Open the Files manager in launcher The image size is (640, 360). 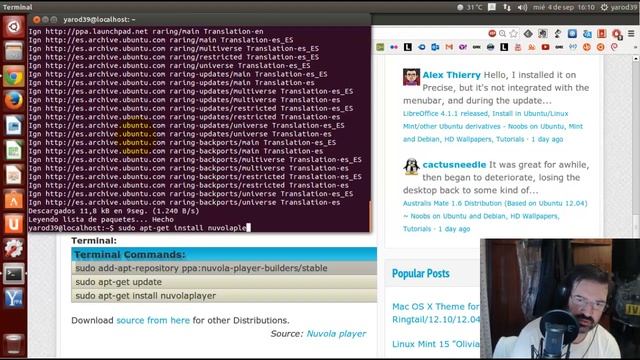point(13,51)
